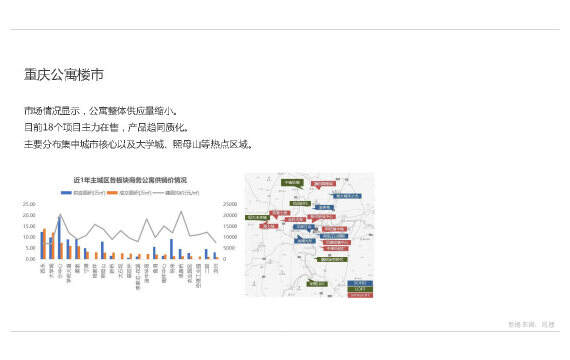Click the tallest blue bar in the chart
This screenshot has width=570, height=360.
click(59, 237)
